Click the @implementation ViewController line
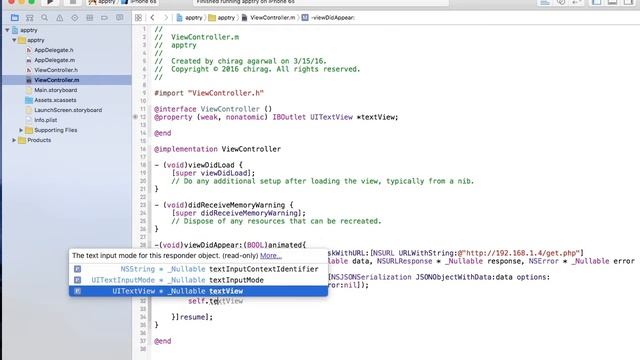Viewport: 640px width, 360px height. [x=218, y=149]
